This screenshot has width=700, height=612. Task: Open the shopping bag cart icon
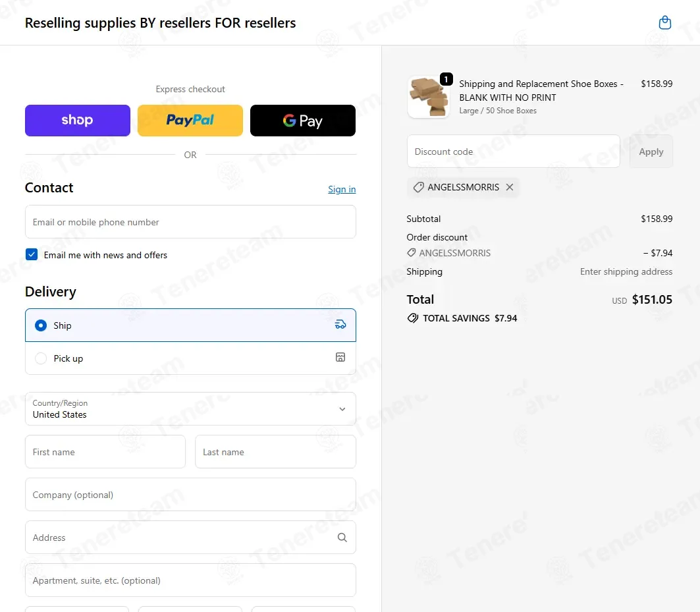click(664, 23)
